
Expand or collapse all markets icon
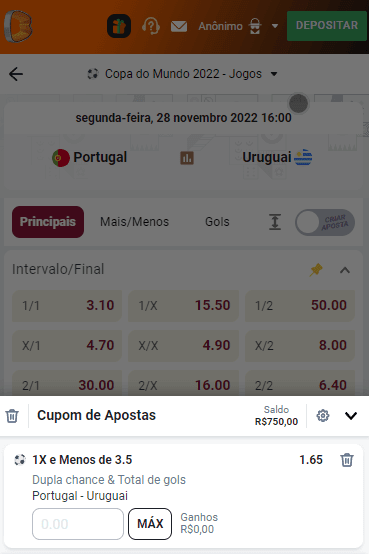tap(275, 222)
